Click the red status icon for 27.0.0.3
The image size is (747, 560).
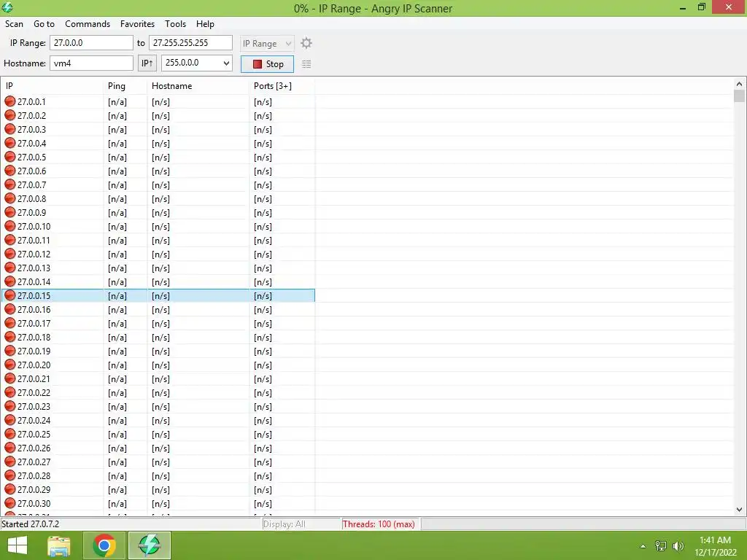click(x=10, y=129)
